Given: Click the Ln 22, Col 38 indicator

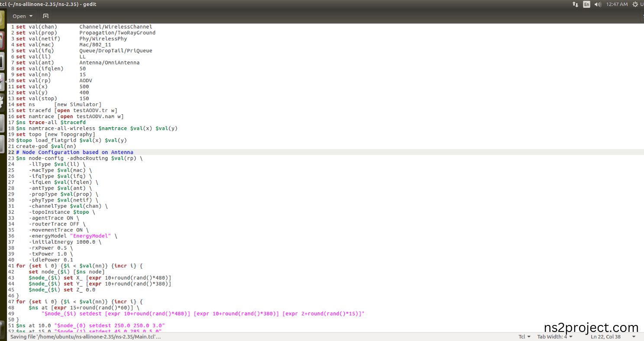Looking at the screenshot, I should point(606,337).
